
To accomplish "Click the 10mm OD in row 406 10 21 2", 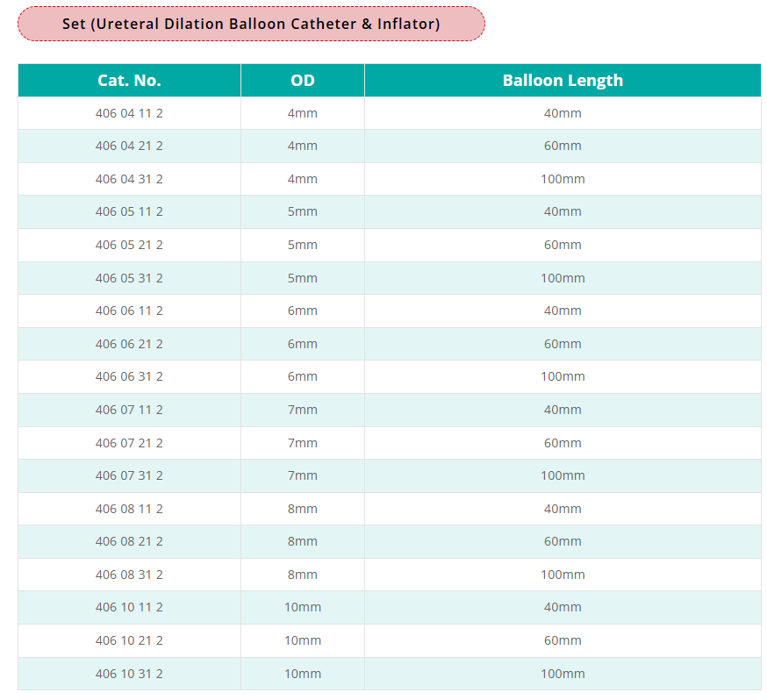I will coord(303,640).
